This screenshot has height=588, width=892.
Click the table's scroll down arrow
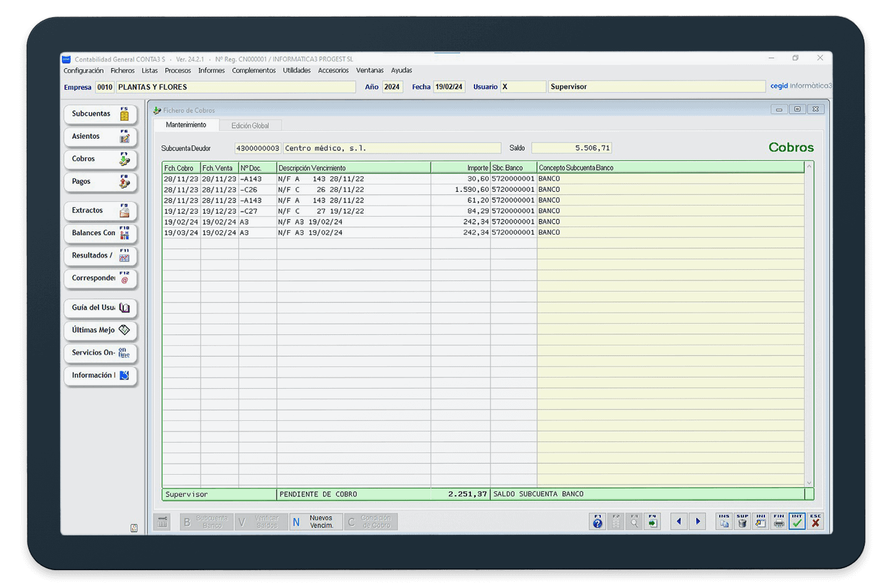(809, 483)
